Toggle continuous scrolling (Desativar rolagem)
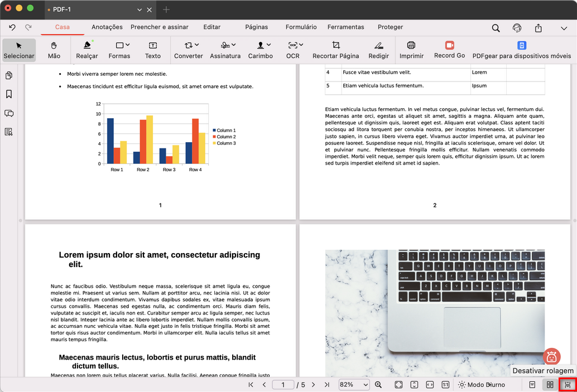 click(x=568, y=385)
